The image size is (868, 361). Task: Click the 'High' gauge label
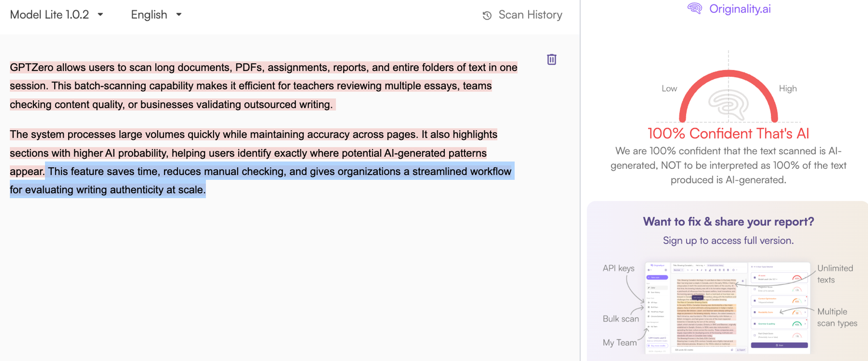(x=787, y=89)
